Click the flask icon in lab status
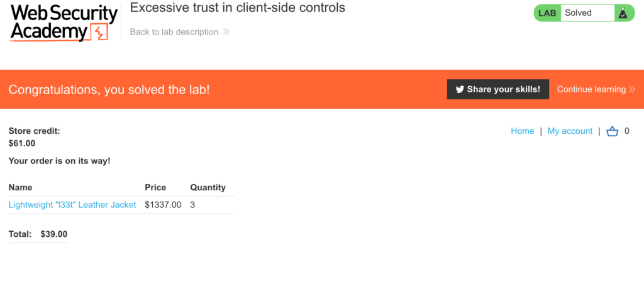The width and height of the screenshot is (644, 282). coord(623,13)
